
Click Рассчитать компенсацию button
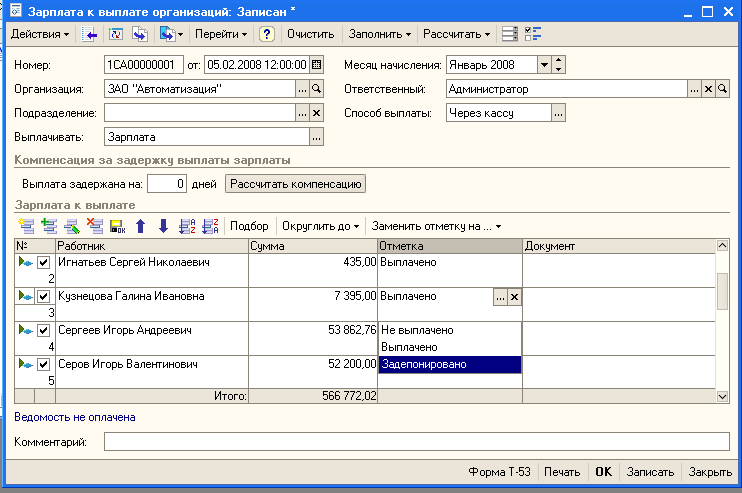click(296, 184)
